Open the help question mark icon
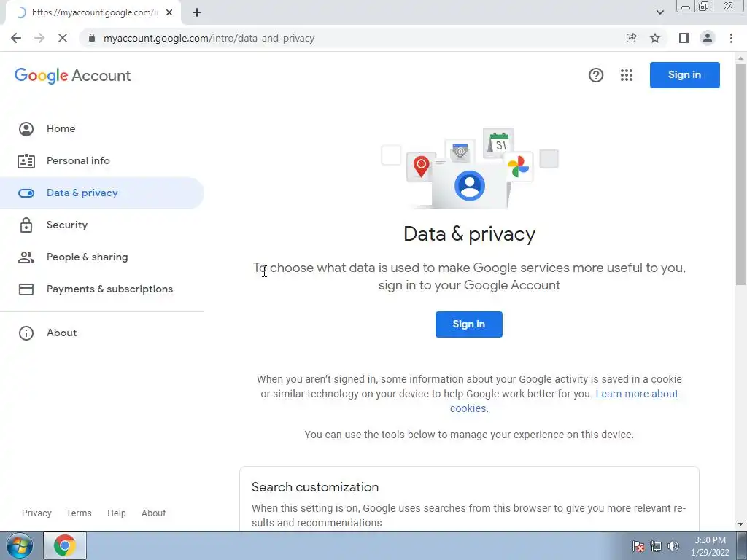Image resolution: width=747 pixels, height=560 pixels. click(596, 75)
